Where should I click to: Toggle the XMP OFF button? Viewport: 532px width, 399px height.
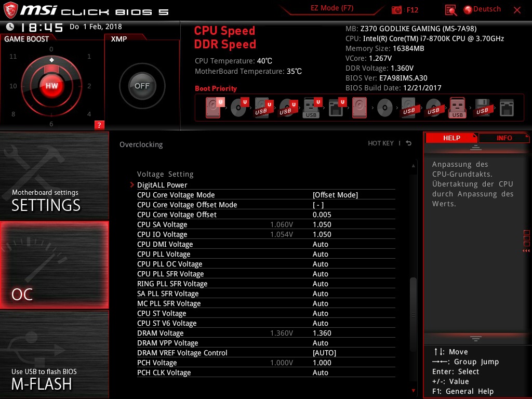click(142, 86)
